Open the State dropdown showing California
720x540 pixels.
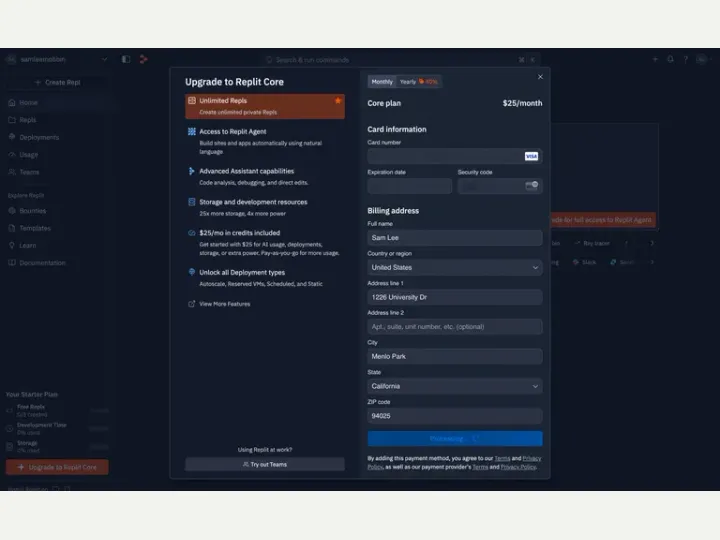tap(455, 386)
